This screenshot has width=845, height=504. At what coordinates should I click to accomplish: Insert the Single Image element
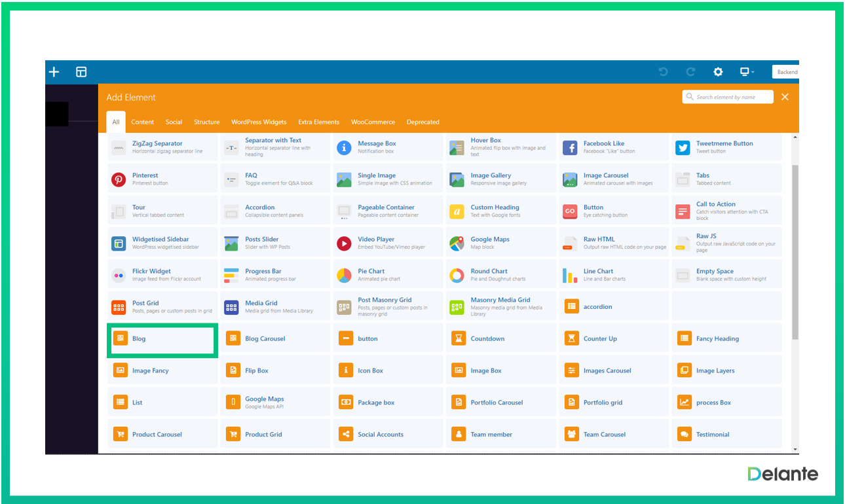[388, 179]
